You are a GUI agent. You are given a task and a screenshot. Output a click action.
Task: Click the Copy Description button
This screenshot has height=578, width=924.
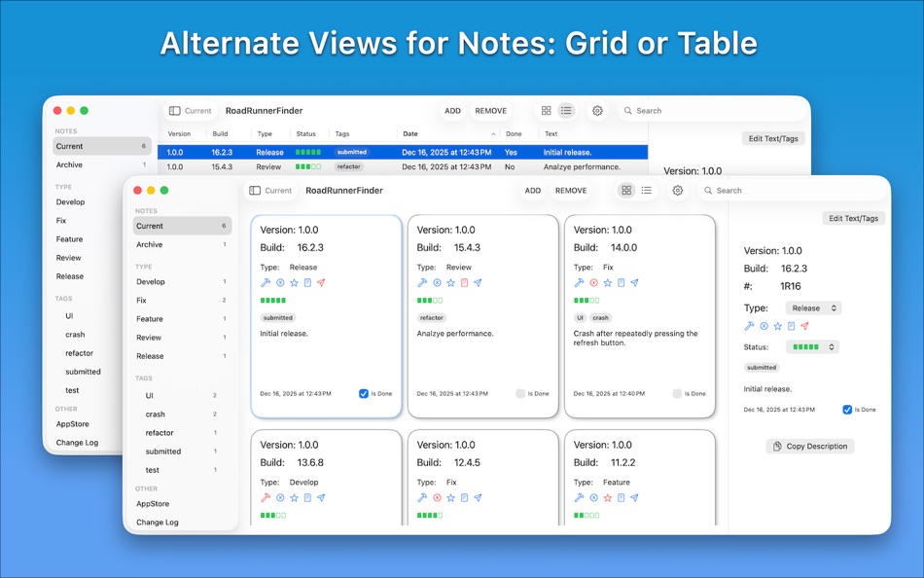click(x=810, y=446)
